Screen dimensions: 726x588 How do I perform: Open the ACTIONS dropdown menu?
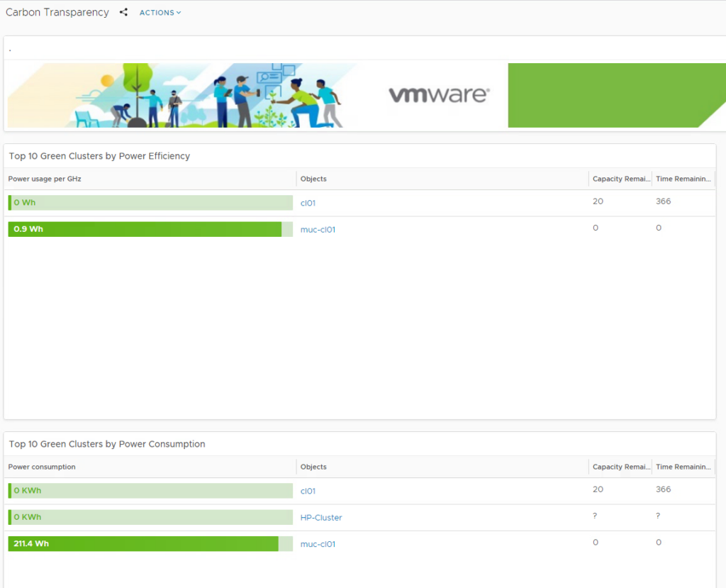click(160, 13)
